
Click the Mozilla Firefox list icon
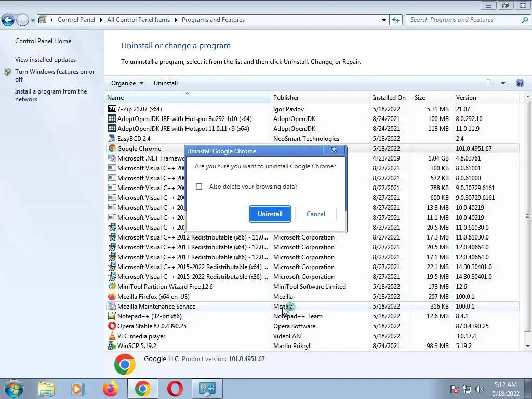[x=112, y=296]
